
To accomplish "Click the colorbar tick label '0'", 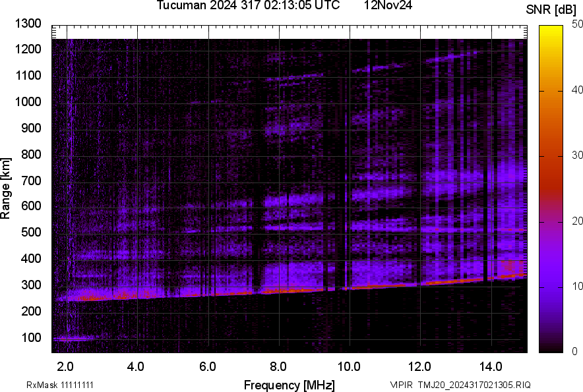I will (575, 351).
